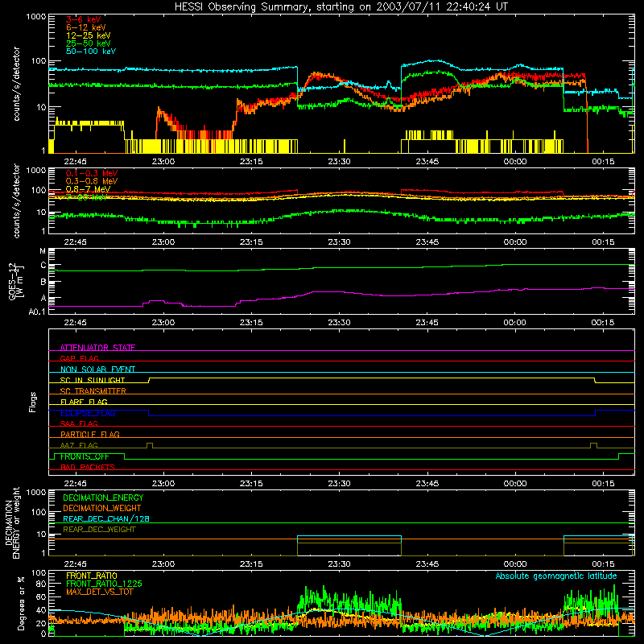Click the BAD_PACKETS flag label
The height and width of the screenshot is (644, 644).
pos(88,467)
